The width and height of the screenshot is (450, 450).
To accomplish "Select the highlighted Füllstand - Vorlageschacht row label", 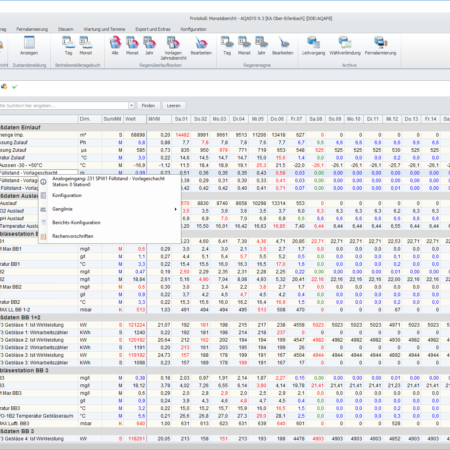I will (x=39, y=173).
